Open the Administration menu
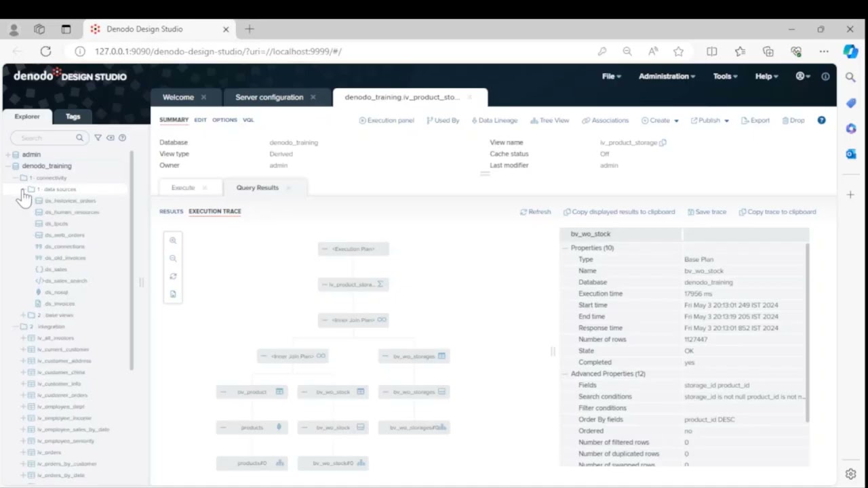Screen dimensions: 868x488 click(667, 77)
